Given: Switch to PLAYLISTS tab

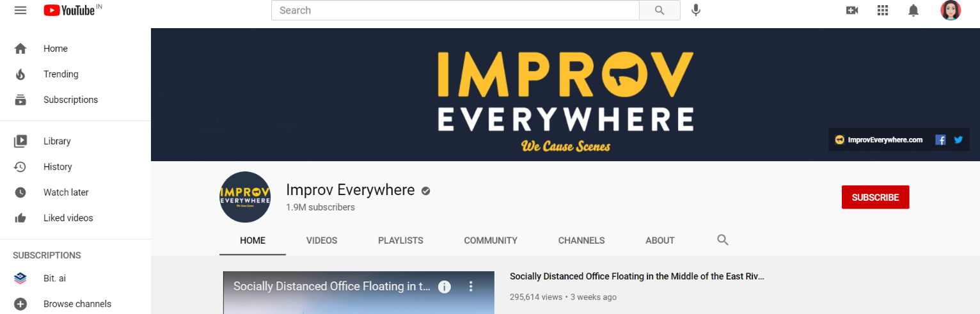Looking at the screenshot, I should 400,240.
